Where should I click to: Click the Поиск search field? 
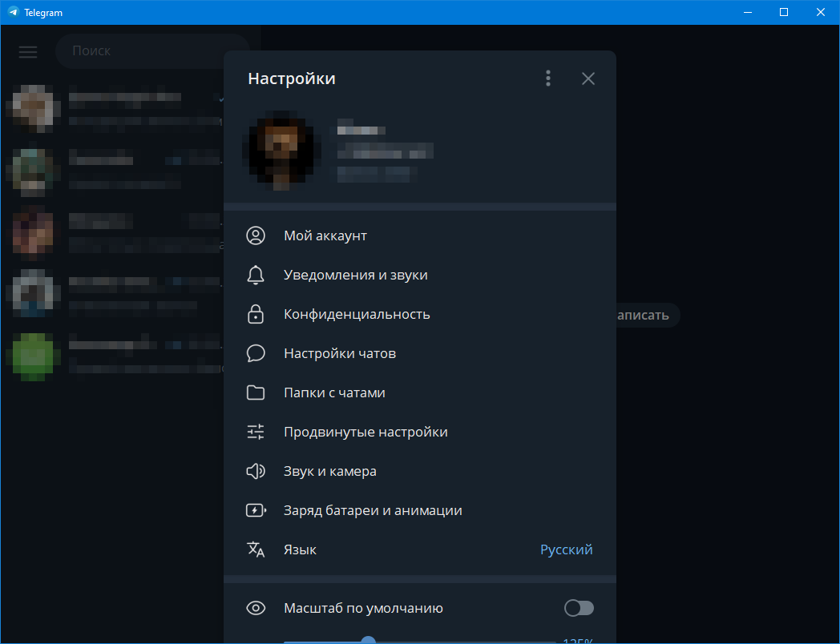152,50
